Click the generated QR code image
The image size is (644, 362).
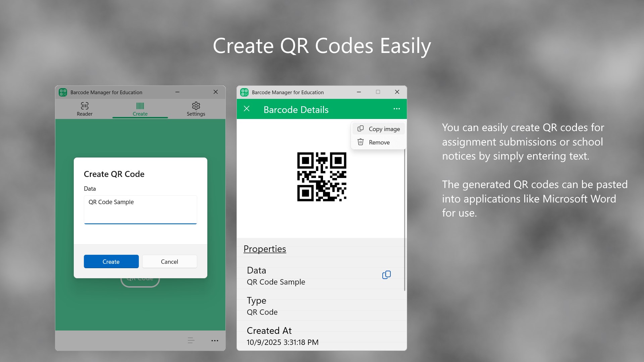click(322, 177)
